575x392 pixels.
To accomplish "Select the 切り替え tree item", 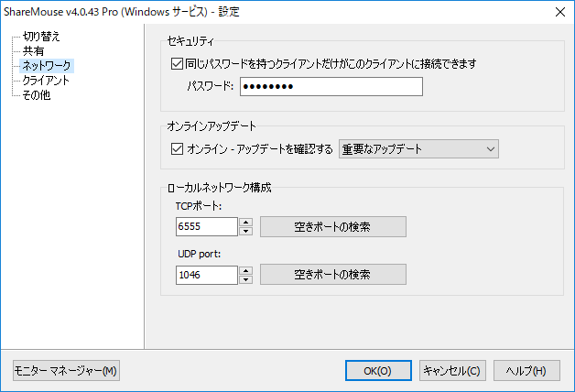I will click(40, 37).
